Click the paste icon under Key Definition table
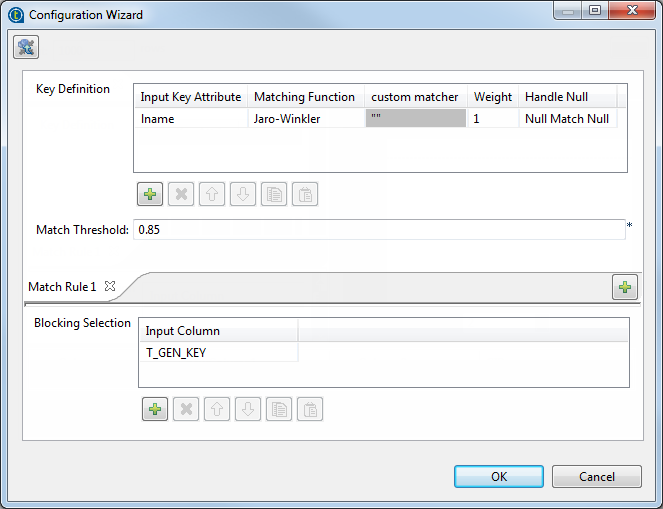 point(305,194)
